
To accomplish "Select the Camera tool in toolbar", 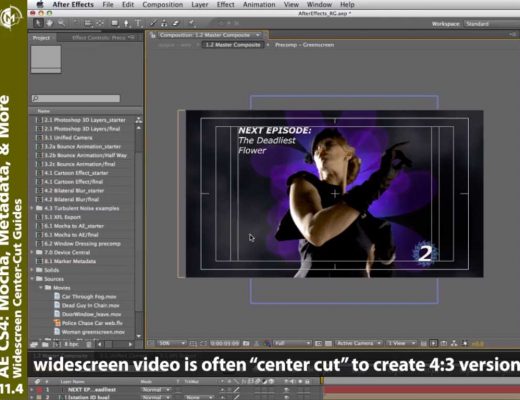I will [x=88, y=23].
